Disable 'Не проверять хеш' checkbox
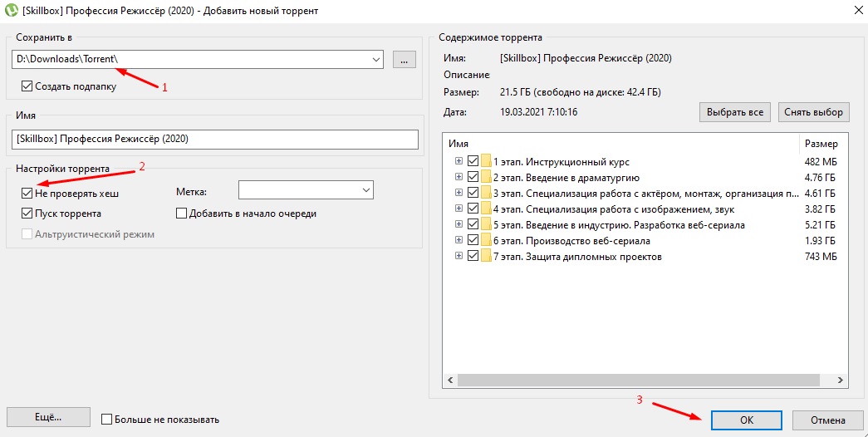 (27, 194)
